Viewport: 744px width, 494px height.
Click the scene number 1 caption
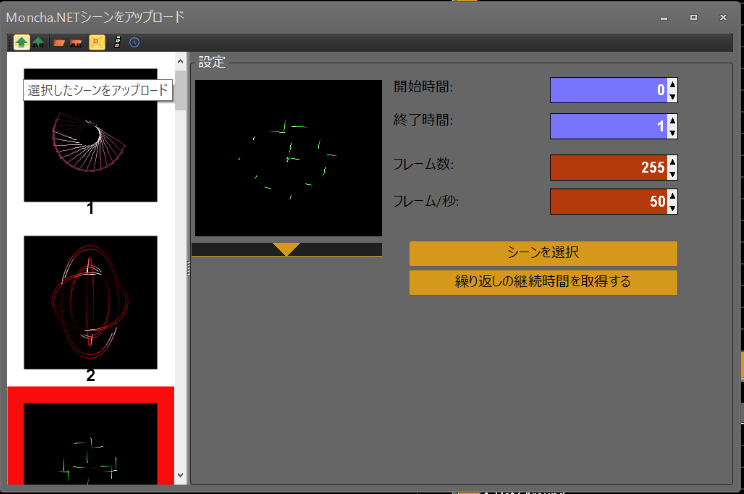90,208
